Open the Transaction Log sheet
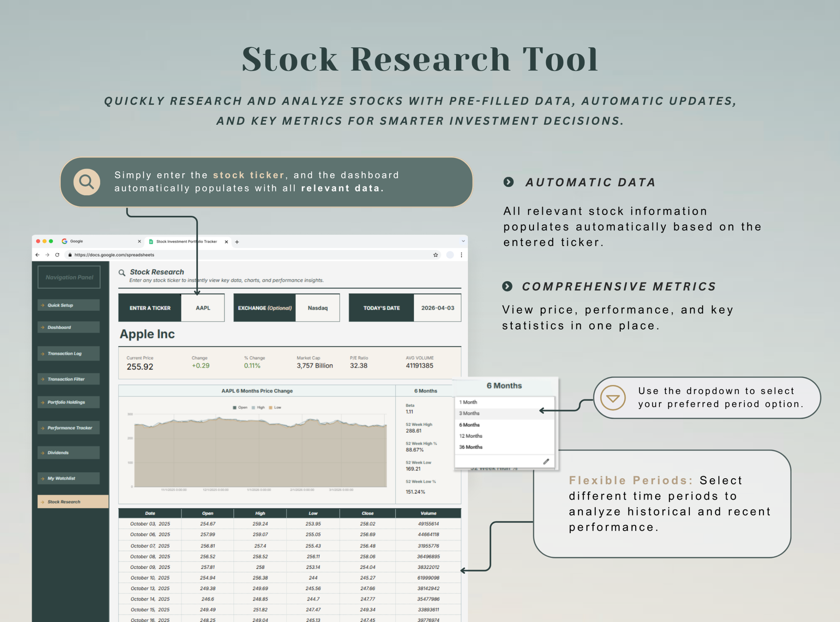The height and width of the screenshot is (622, 840). point(68,353)
